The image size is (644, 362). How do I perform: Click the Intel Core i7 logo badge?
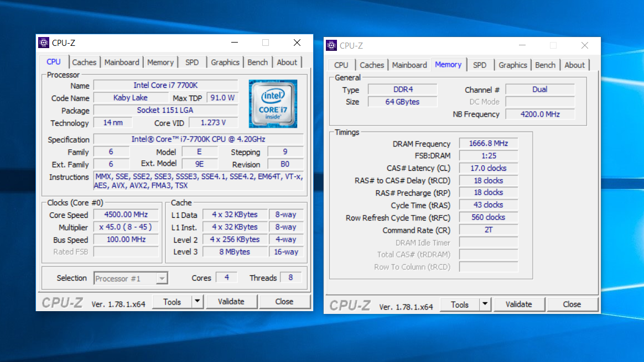[x=273, y=104]
